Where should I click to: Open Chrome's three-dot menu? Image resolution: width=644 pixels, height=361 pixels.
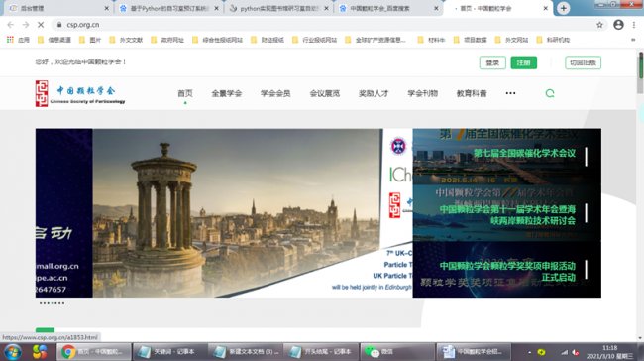coord(634,25)
